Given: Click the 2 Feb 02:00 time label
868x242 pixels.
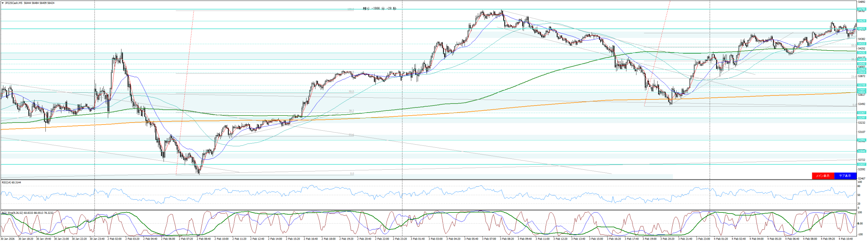Looking at the screenshot, I should click(114, 239).
